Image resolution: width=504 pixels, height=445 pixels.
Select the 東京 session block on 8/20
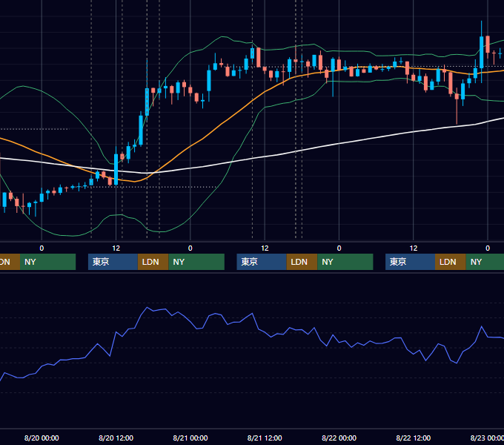[113, 262]
